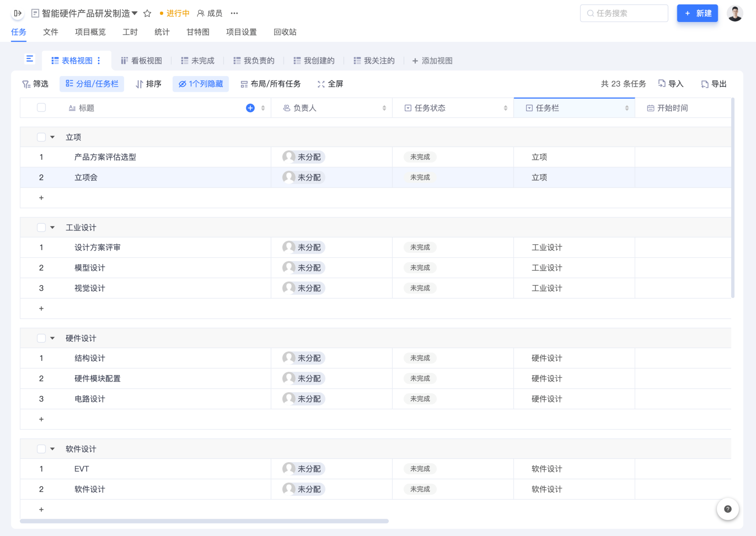Check the select-all checkbox in header
This screenshot has width=756, height=536.
pyautogui.click(x=41, y=108)
